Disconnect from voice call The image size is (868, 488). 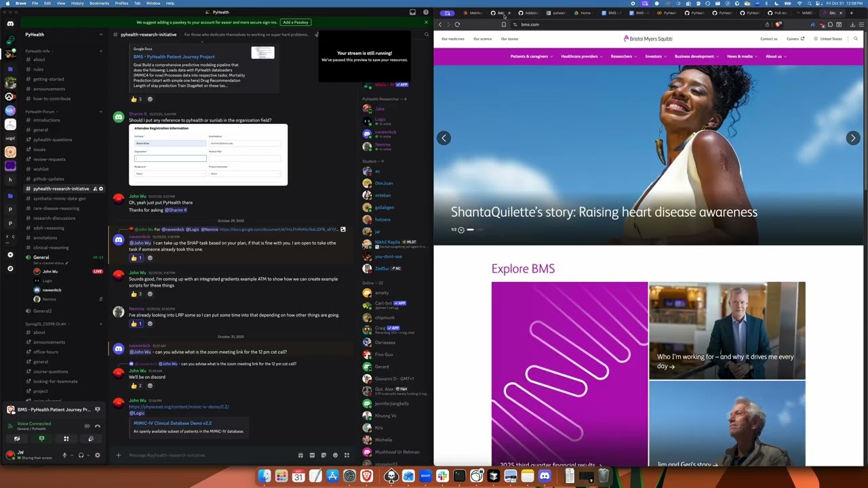(x=98, y=426)
